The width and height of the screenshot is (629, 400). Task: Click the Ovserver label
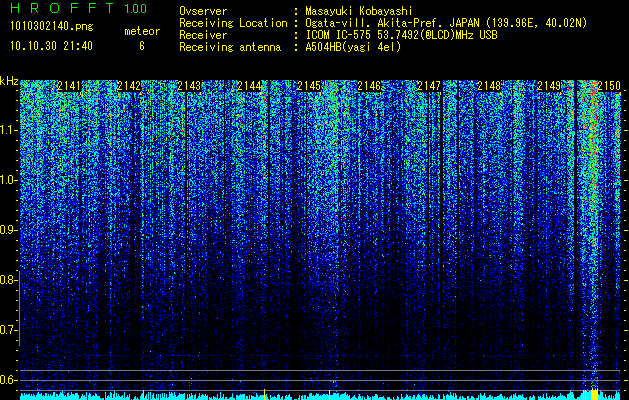(203, 11)
